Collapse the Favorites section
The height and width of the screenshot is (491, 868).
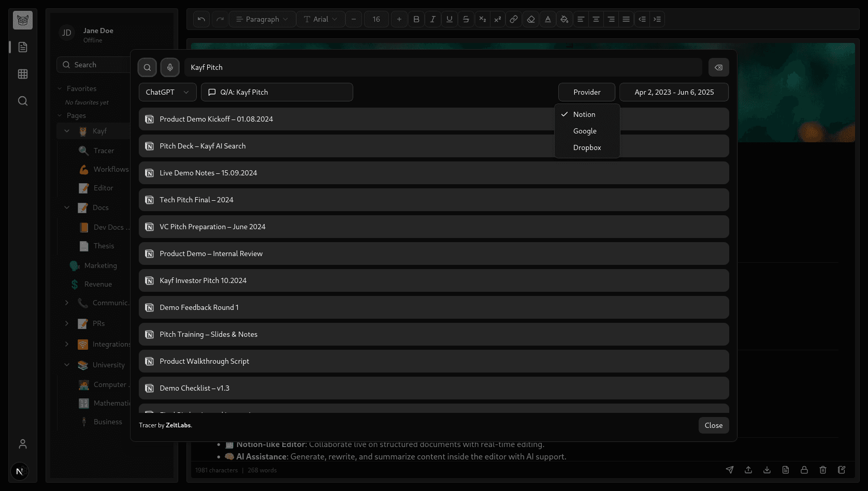coord(60,88)
